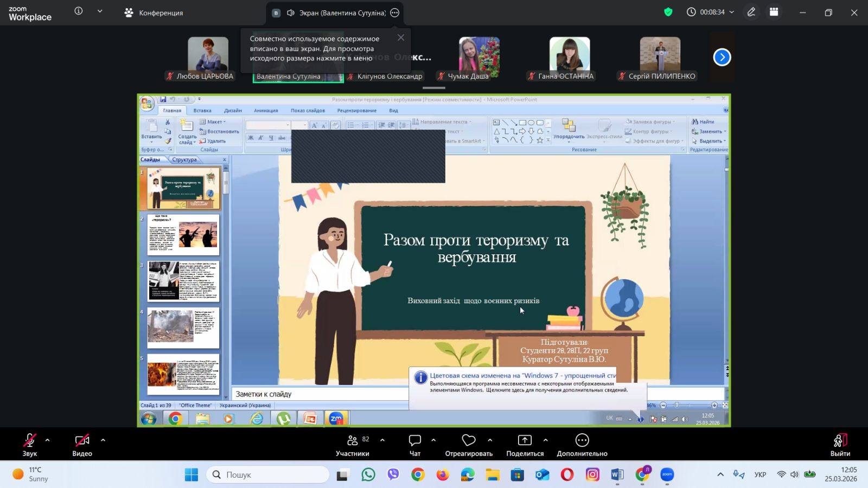This screenshot has width=868, height=488.
Task: Show next participants with the blue arrow
Action: [x=722, y=57]
